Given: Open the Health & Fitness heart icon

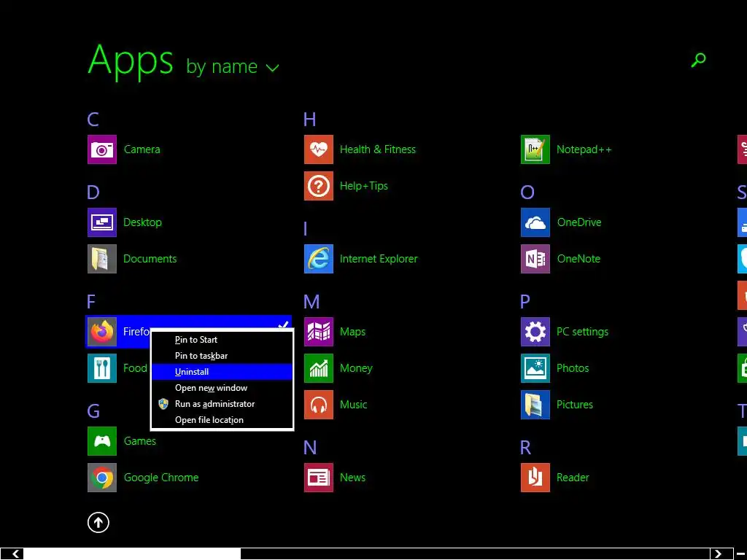Looking at the screenshot, I should [319, 149].
